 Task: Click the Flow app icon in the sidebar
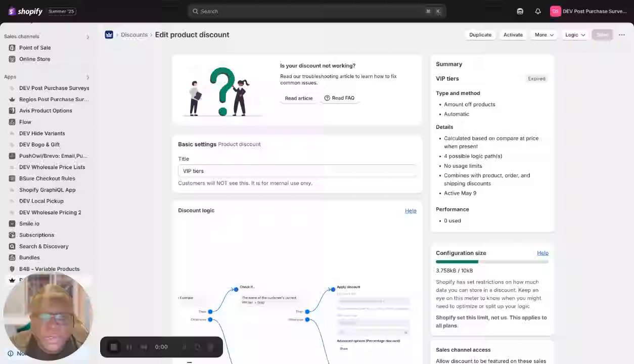[x=12, y=122]
